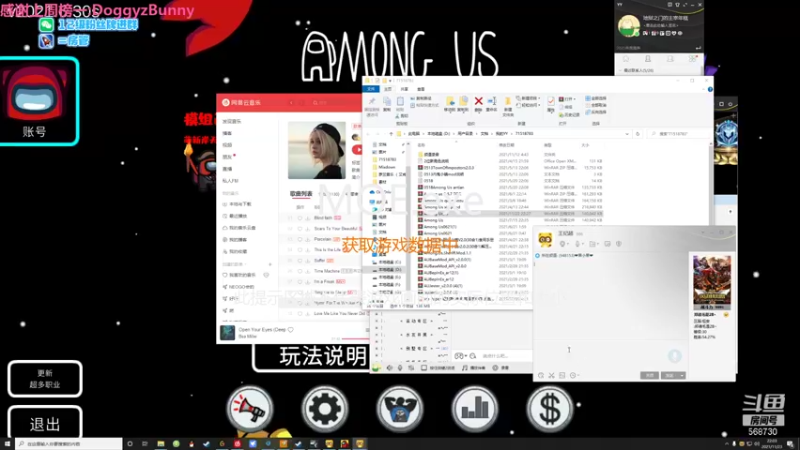This screenshot has width=800, height=450.
Task: Click the Properties icon in Explorer ribbon
Action: (x=551, y=104)
